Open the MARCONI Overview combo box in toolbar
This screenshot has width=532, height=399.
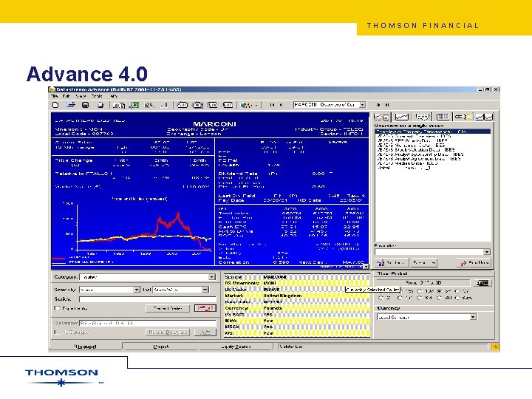(329, 105)
